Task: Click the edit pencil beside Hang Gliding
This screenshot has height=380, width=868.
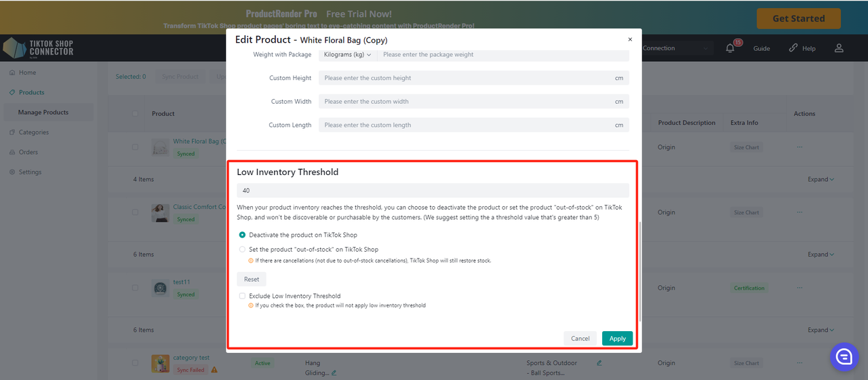Action: coord(334,373)
